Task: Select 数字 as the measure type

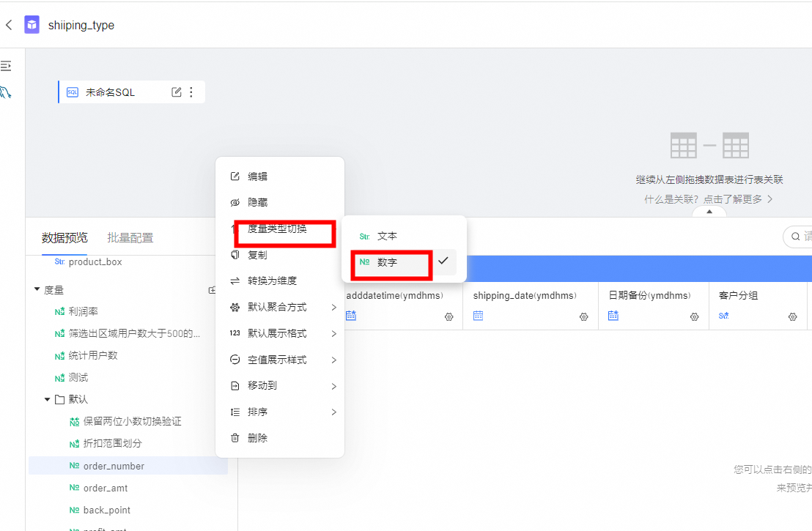Action: coord(387,262)
